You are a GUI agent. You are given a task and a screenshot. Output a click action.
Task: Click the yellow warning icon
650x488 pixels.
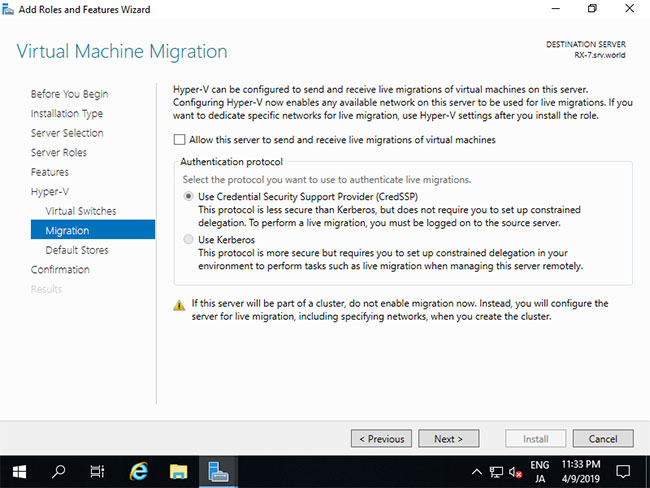[179, 306]
